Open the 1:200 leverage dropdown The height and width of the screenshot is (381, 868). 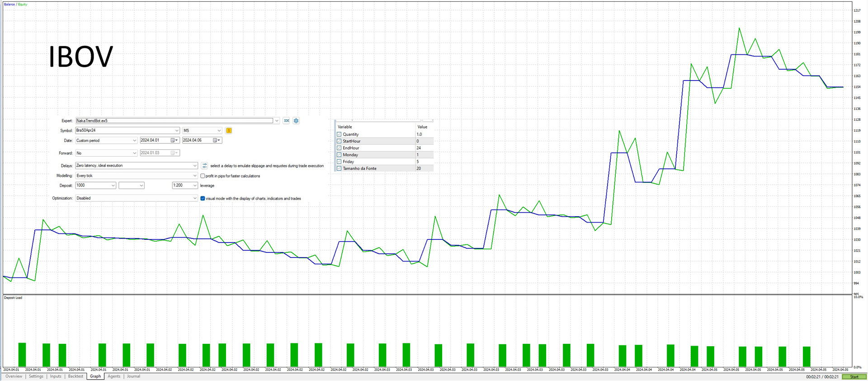click(185, 186)
